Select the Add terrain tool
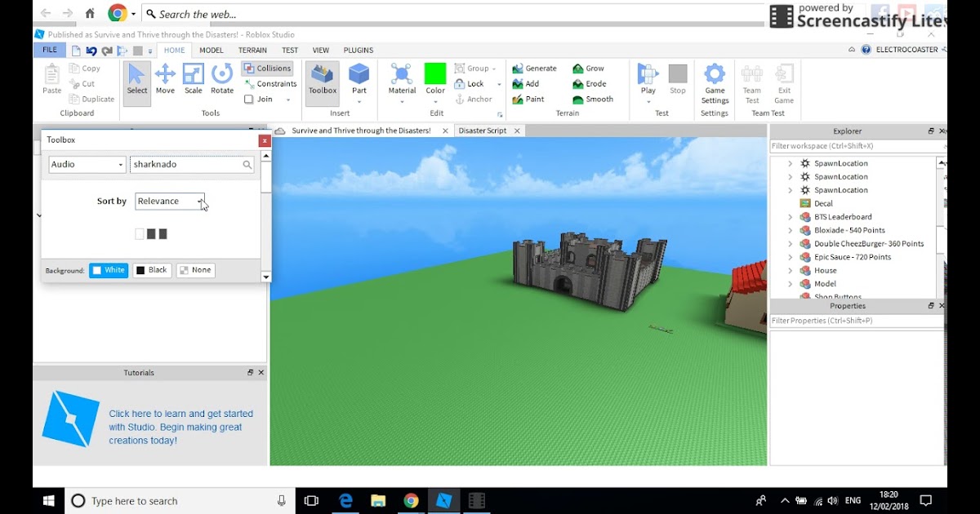Viewport: 980px width, 514px height. tap(526, 84)
